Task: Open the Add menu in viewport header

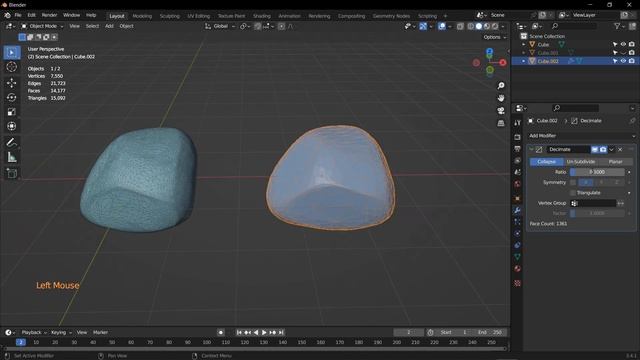Action: pyautogui.click(x=109, y=26)
